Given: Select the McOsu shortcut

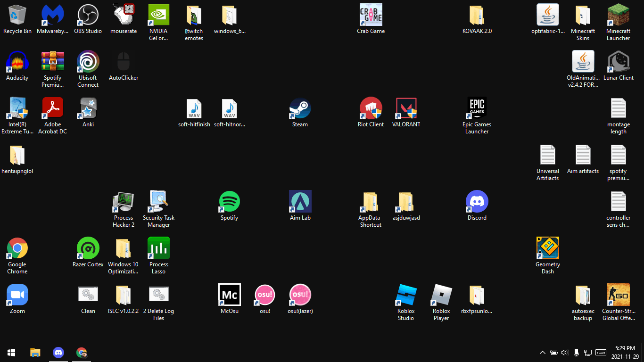Looking at the screenshot, I should point(230,295).
